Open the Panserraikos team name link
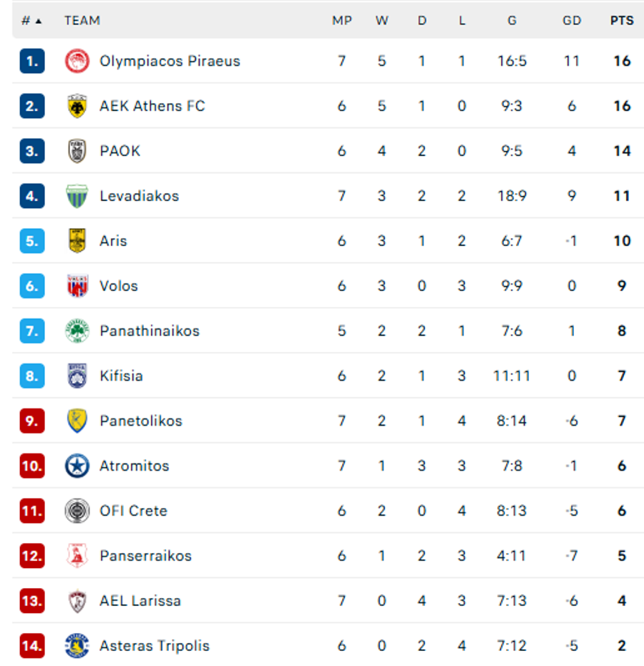Image resolution: width=644 pixels, height=666 pixels. [145, 556]
